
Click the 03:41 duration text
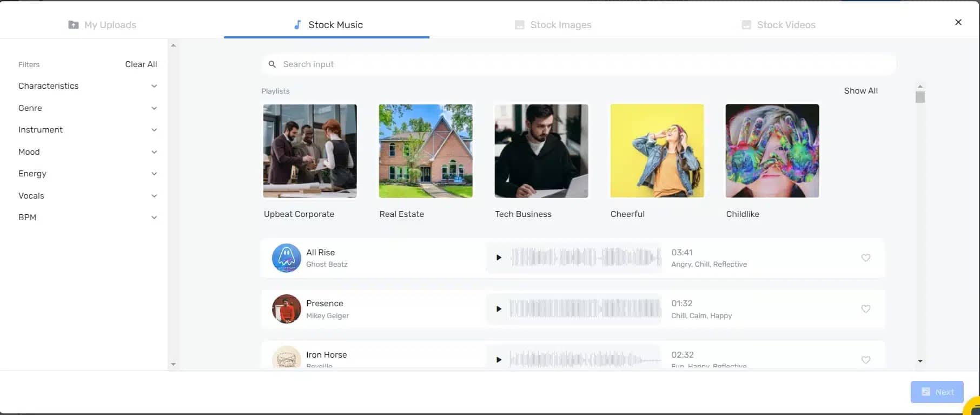click(682, 253)
